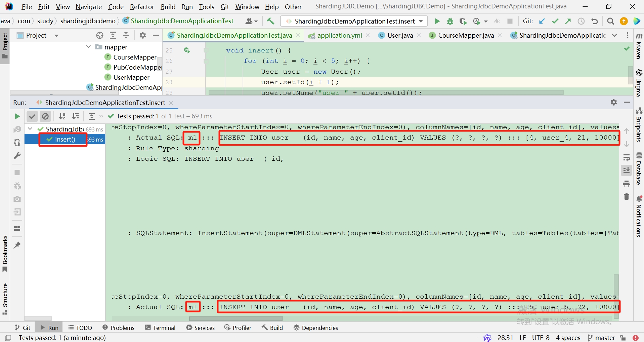Open the Profiler tool window
The image size is (644, 342).
tap(238, 328)
